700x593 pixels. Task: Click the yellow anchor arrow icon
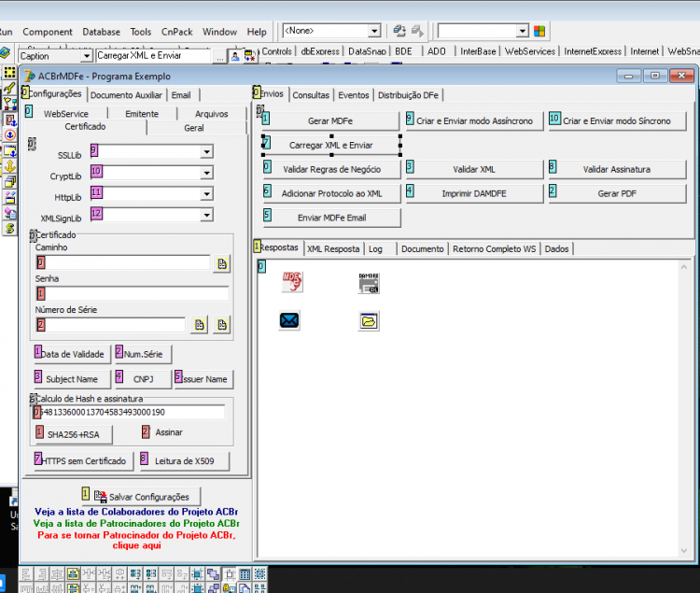10,166
